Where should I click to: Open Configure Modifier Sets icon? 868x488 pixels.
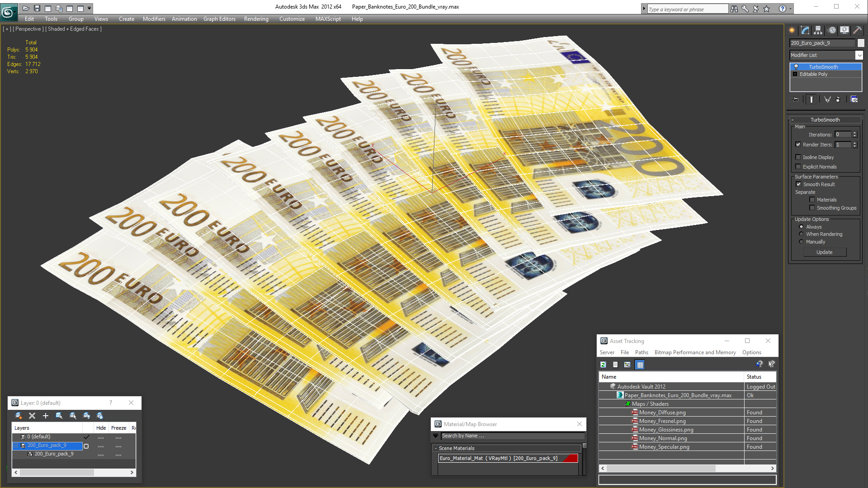854,99
